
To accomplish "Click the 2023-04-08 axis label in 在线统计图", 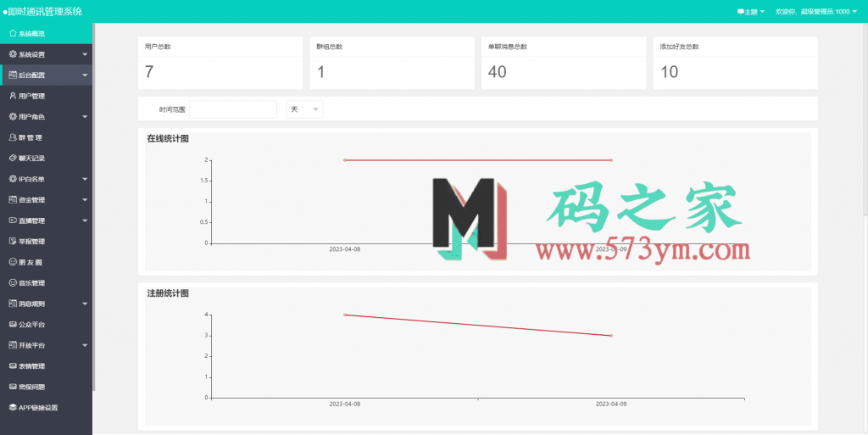I will [345, 249].
